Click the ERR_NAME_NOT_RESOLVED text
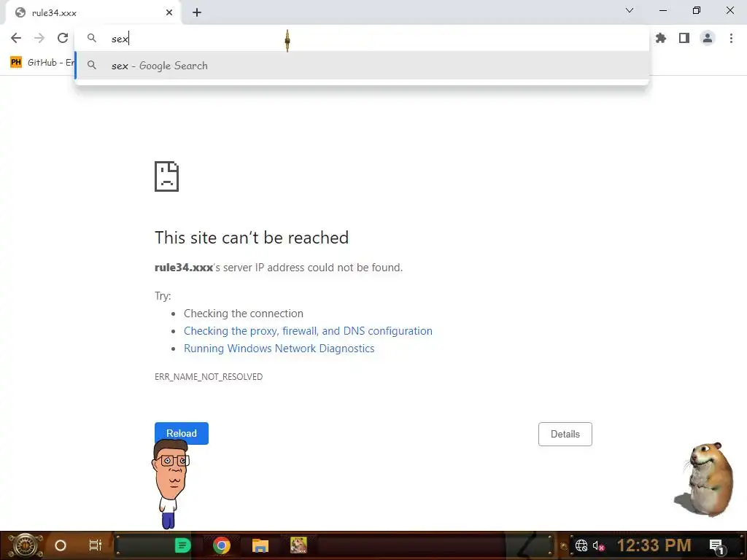 tap(209, 377)
